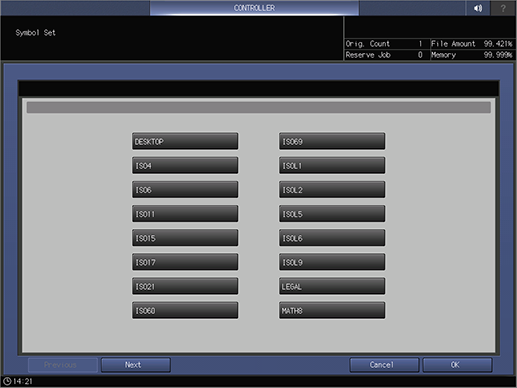Select the ISOL9 symbol set
517x388 pixels.
click(332, 262)
